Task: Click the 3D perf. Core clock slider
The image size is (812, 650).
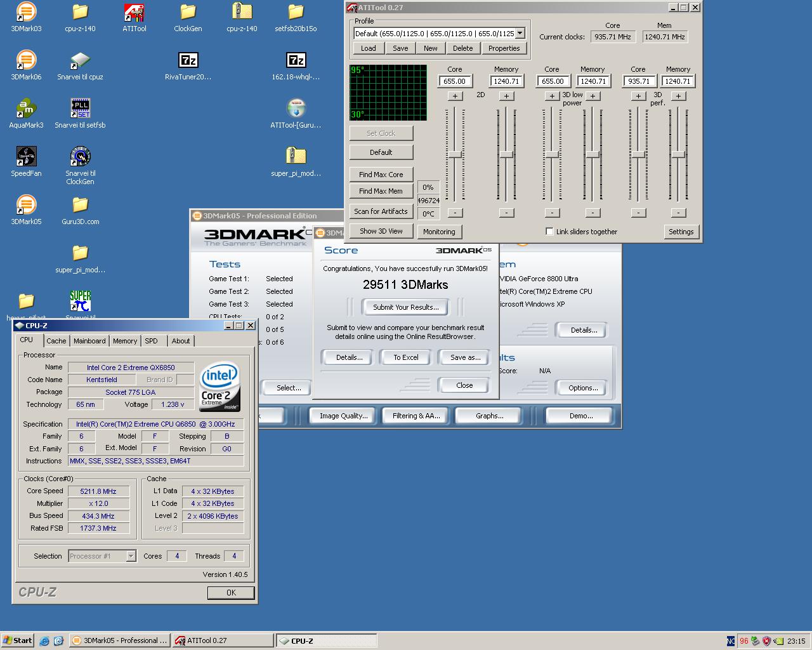Action: pyautogui.click(x=638, y=155)
